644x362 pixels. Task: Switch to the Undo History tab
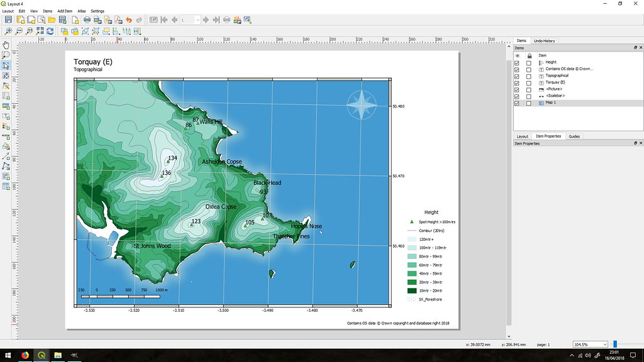[x=544, y=41]
